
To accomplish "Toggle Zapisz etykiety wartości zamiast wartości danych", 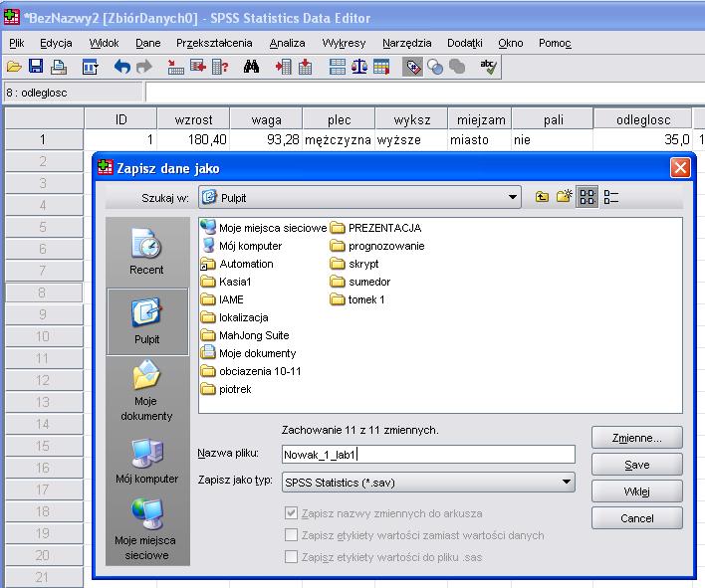I will pos(292,535).
